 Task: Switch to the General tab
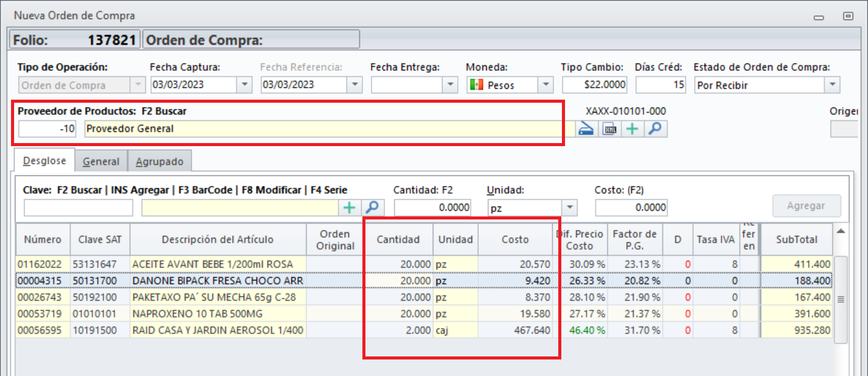point(101,161)
